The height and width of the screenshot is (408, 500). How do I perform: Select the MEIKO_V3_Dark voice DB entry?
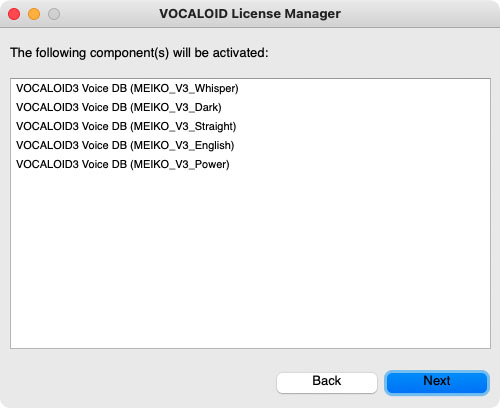click(250, 107)
